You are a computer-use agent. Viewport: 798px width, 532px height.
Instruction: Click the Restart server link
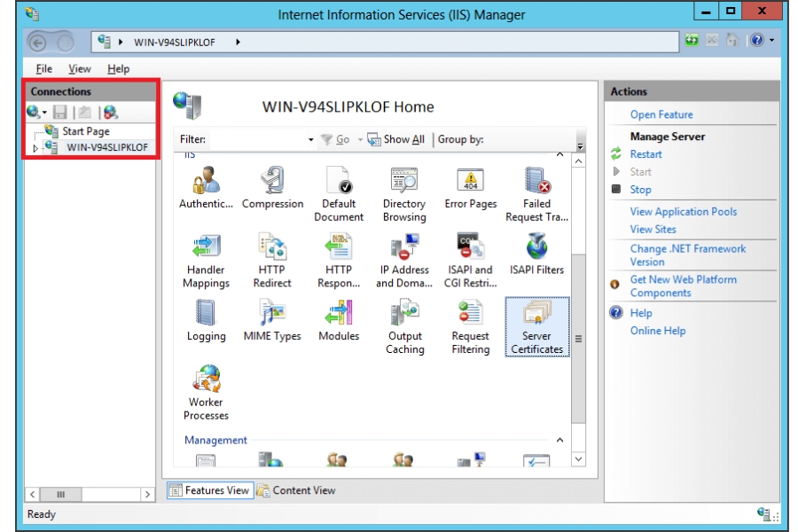pos(645,154)
